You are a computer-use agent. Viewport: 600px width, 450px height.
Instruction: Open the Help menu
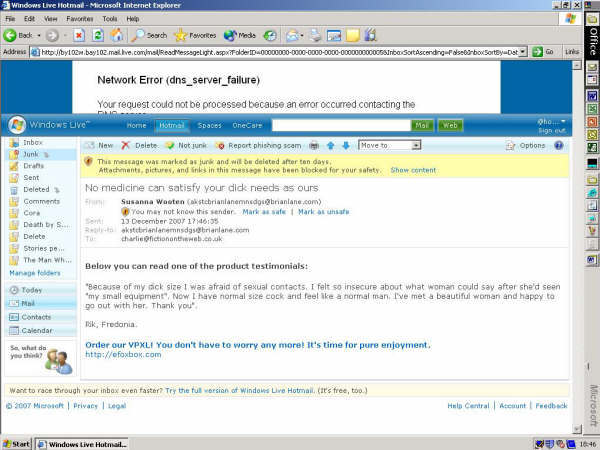coord(132,19)
